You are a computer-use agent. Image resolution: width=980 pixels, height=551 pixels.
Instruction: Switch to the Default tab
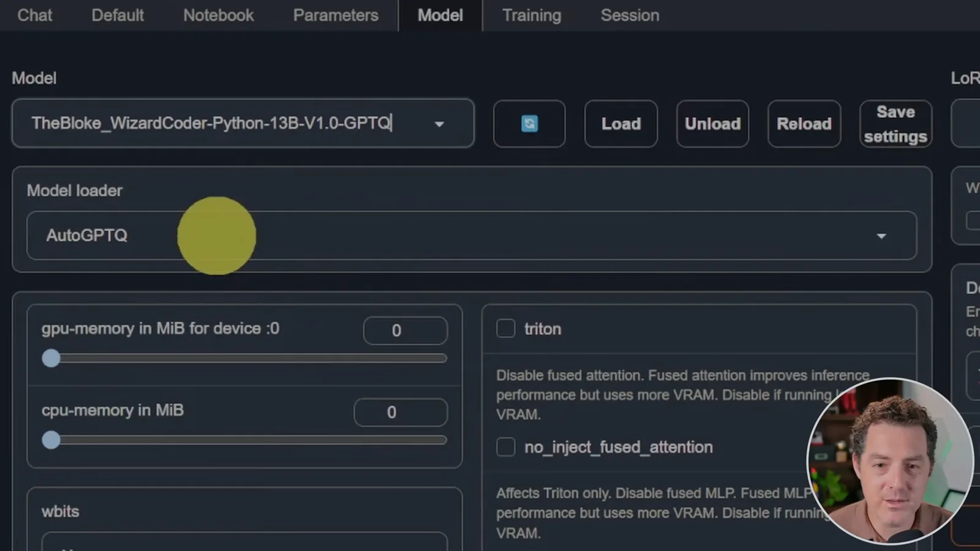click(x=118, y=15)
